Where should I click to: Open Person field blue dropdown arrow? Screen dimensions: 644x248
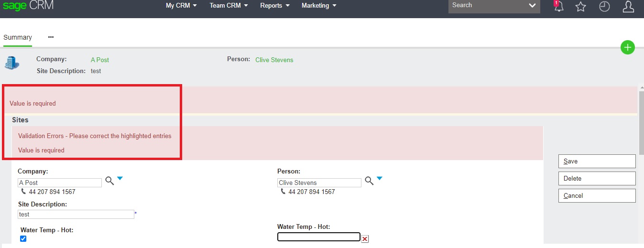pos(380,178)
